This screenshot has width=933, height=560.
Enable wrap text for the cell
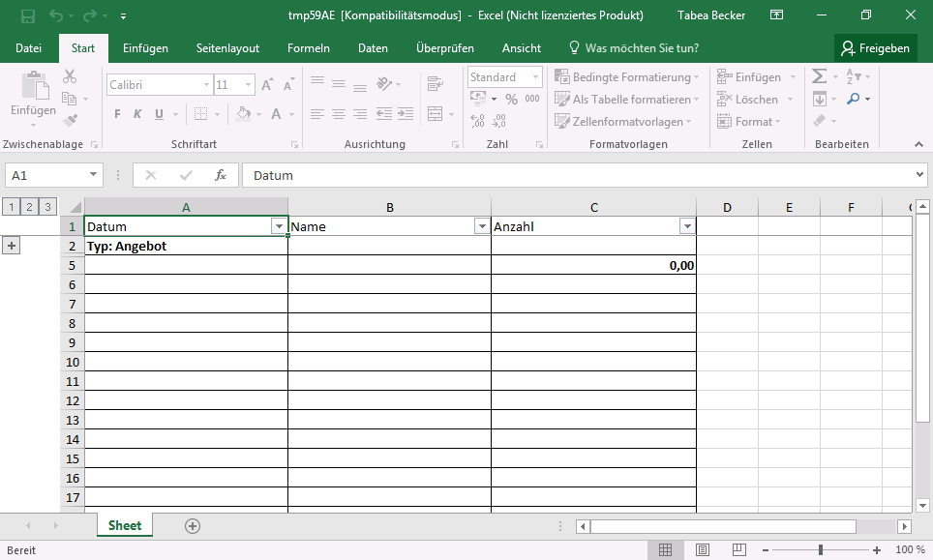click(436, 84)
